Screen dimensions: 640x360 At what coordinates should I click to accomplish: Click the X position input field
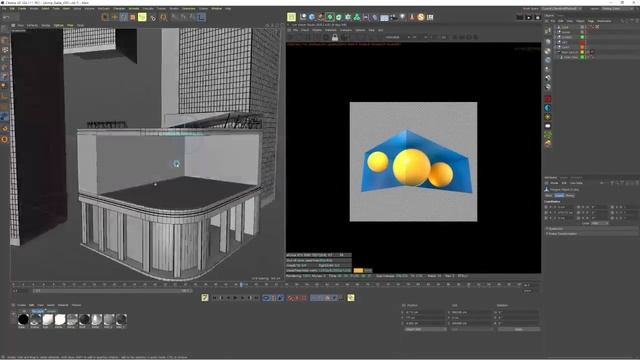[x=424, y=313]
